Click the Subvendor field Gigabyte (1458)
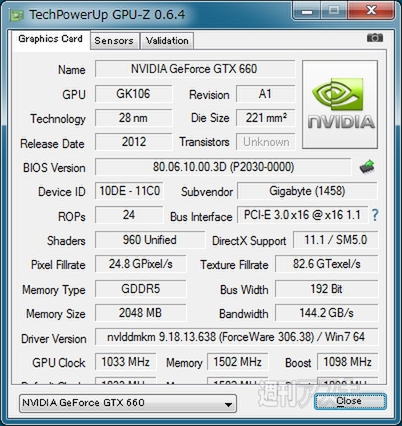The image size is (402, 426). (307, 191)
